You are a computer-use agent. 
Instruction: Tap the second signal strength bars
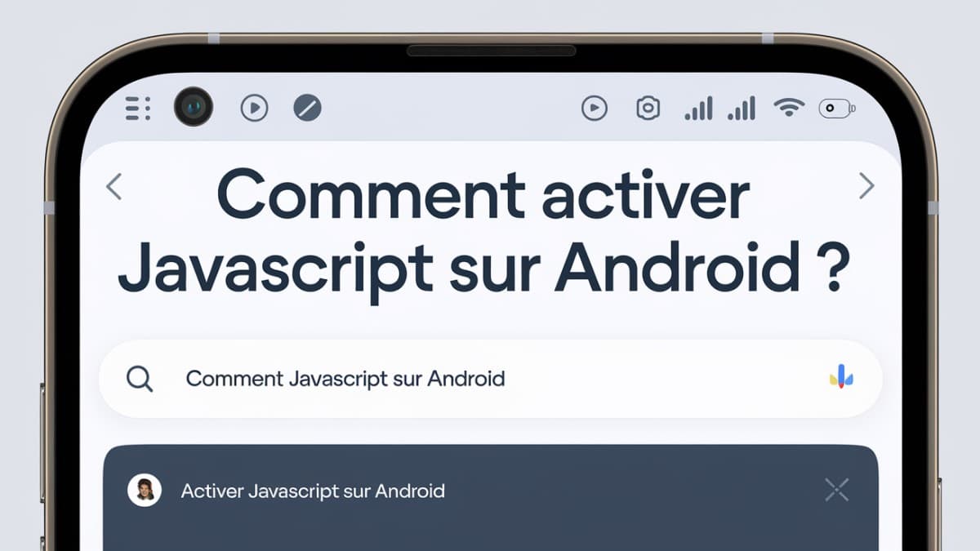tap(742, 108)
